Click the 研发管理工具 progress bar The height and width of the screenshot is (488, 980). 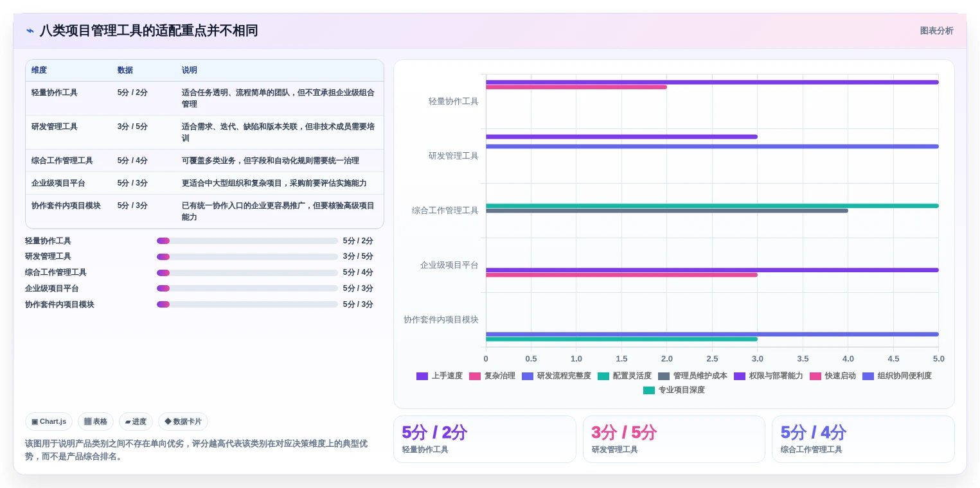click(247, 257)
